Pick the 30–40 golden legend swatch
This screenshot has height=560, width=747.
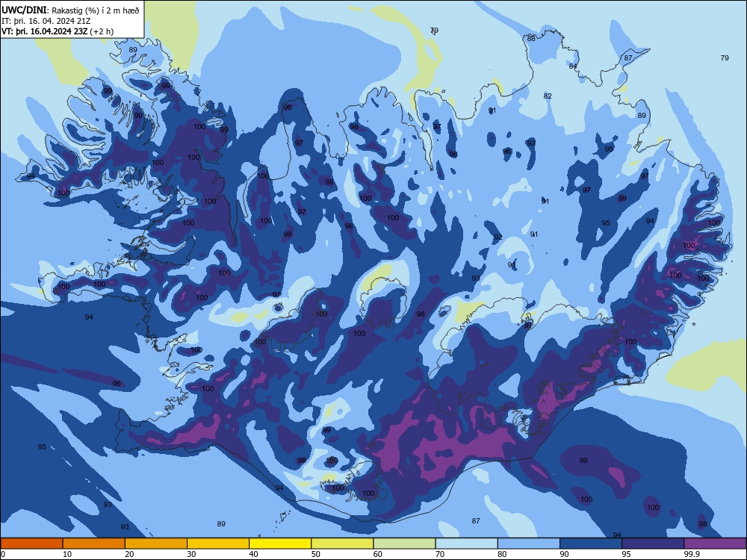point(218,544)
